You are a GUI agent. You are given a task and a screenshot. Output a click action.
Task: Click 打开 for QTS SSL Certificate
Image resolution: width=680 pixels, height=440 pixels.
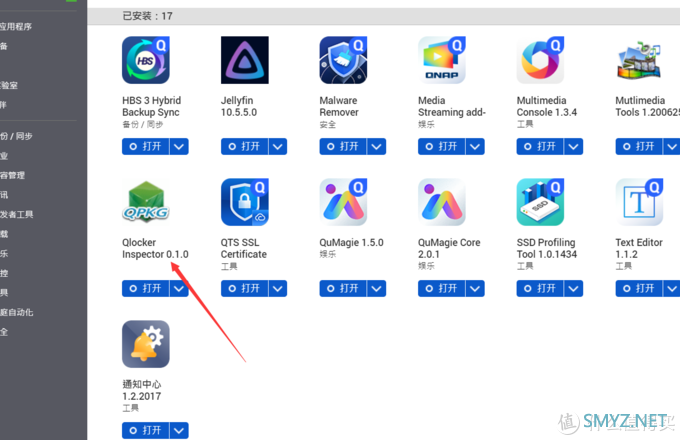click(x=244, y=288)
